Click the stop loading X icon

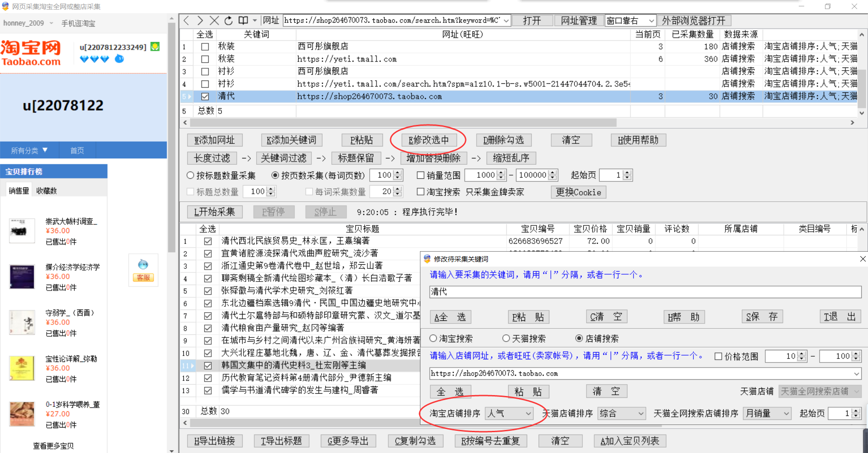[x=214, y=20]
